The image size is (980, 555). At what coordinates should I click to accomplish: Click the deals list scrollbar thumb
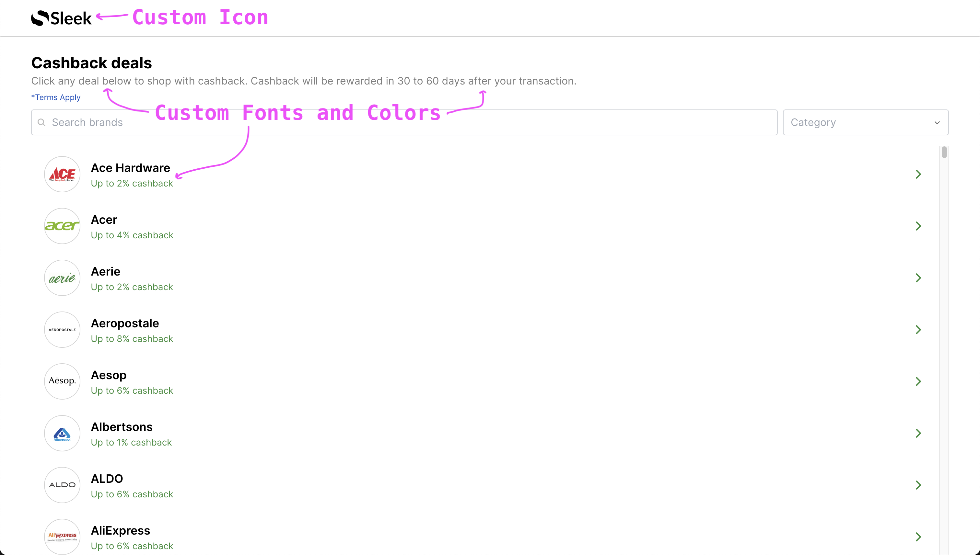tap(944, 152)
